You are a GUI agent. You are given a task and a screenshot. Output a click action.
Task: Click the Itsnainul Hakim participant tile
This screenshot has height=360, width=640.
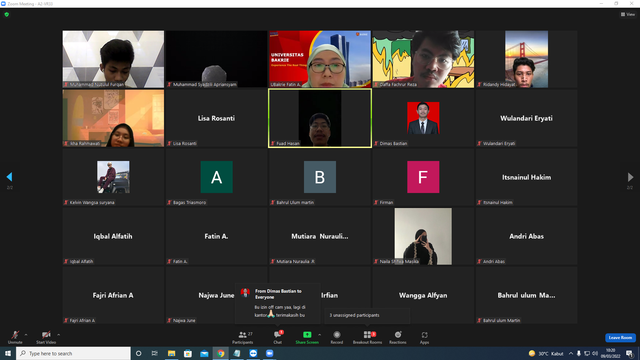pos(527,177)
